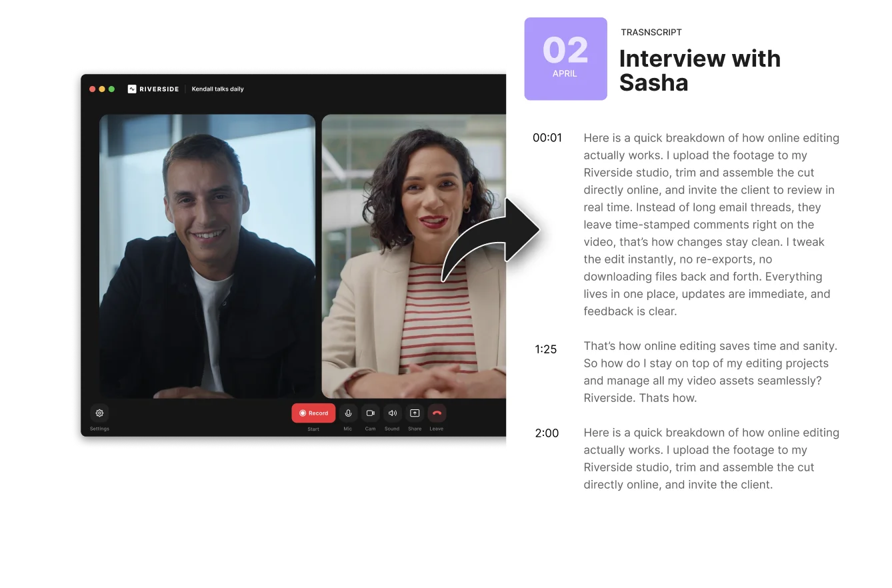Image resolution: width=892 pixels, height=588 pixels.
Task: Select the male participant video tile
Action: coord(207,257)
